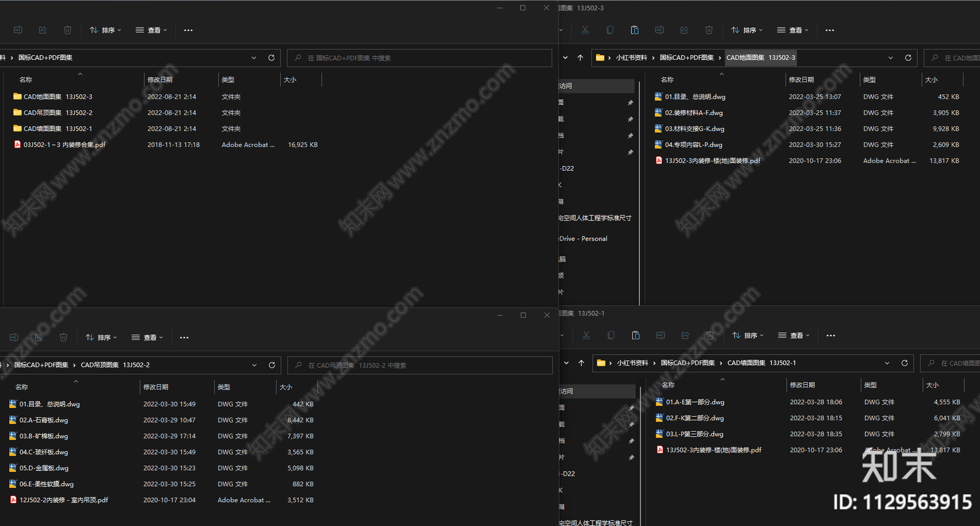Screen dimensions: 980x526
Task: Refresh the 13J502-2 window
Action: [x=272, y=365]
